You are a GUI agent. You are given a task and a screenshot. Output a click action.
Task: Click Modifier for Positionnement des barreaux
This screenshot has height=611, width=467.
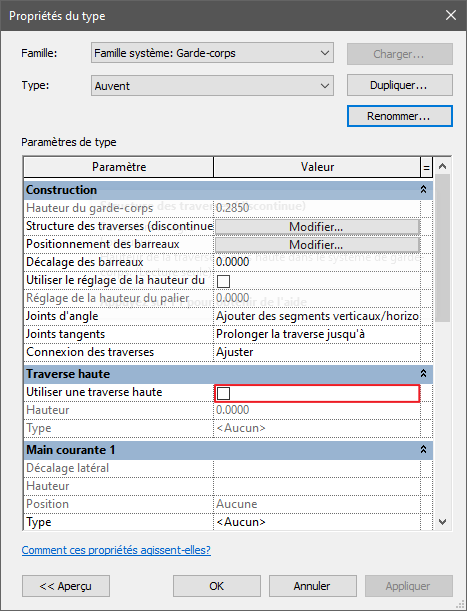coord(317,245)
